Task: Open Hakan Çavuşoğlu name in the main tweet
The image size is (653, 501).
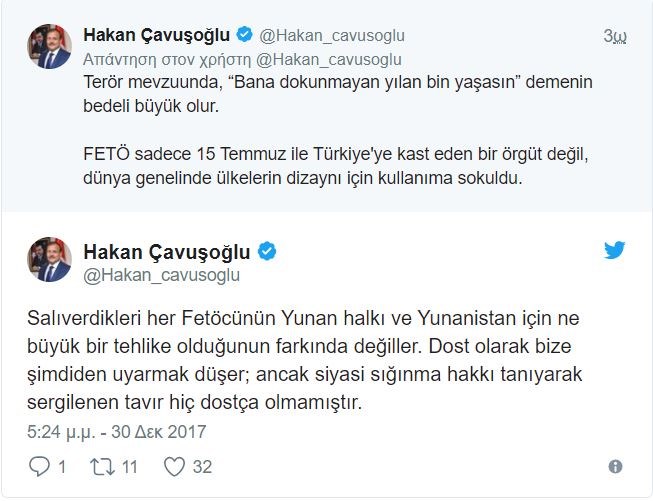Action: point(168,250)
